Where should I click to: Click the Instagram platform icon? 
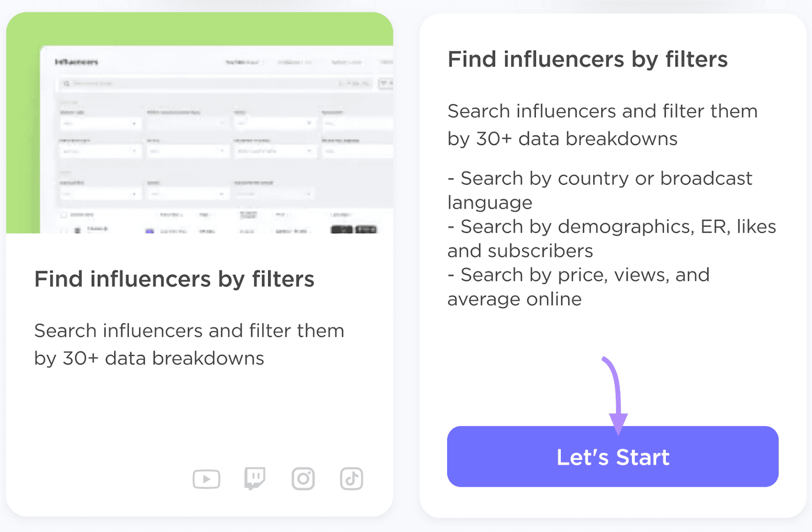[x=303, y=478]
